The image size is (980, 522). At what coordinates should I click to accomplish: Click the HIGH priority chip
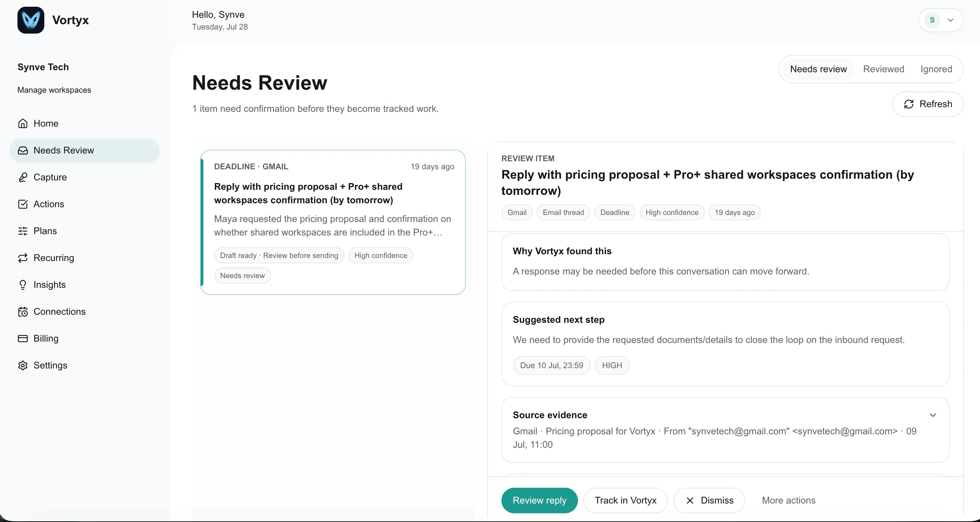click(612, 365)
